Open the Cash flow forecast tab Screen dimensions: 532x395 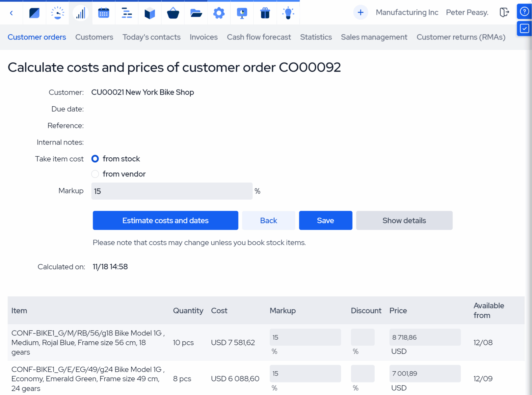(x=259, y=37)
